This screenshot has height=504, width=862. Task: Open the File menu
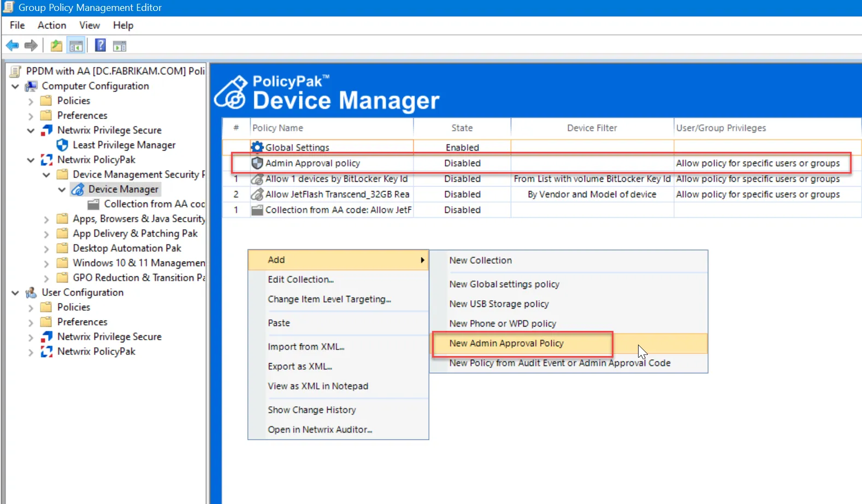[17, 25]
